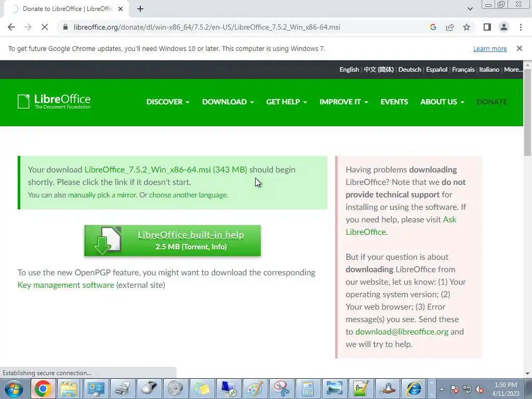Switch site language to Español
Viewport: 532px width, 399px height.
tap(436, 70)
